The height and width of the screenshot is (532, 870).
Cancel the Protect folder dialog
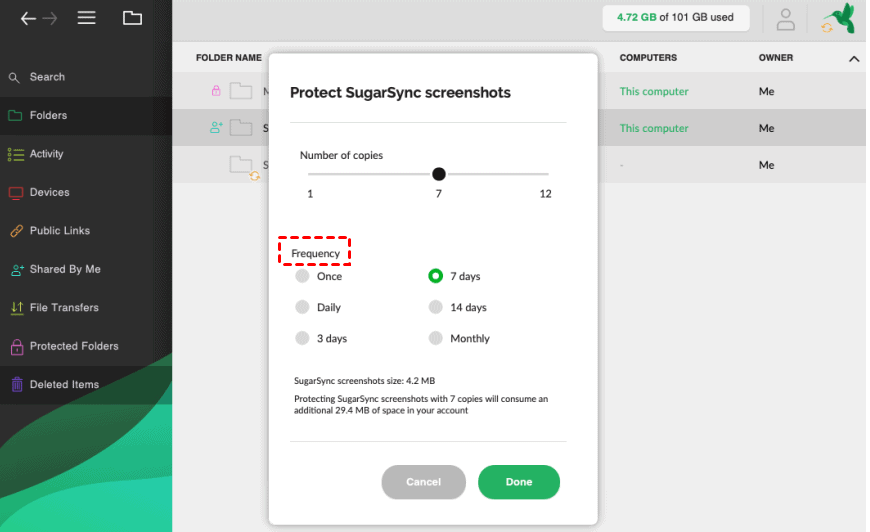click(x=424, y=482)
